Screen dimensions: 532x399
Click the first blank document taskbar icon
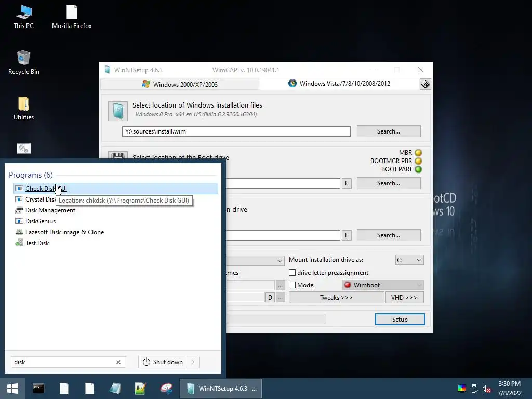click(64, 389)
